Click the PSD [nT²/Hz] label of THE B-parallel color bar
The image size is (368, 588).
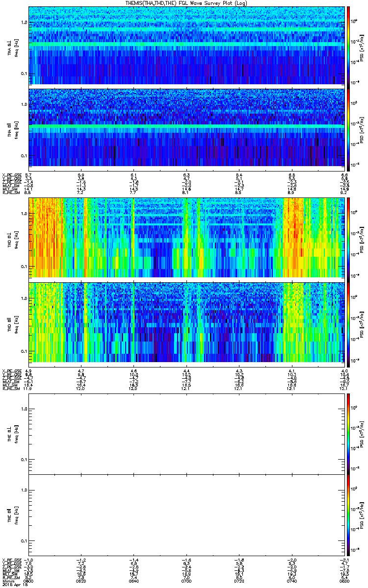click(x=362, y=514)
